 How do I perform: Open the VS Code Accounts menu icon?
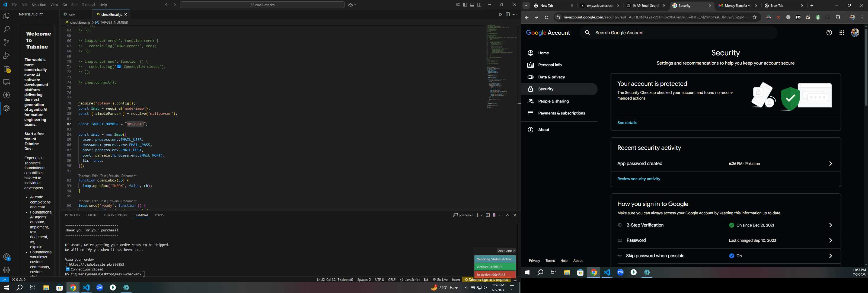[7, 257]
